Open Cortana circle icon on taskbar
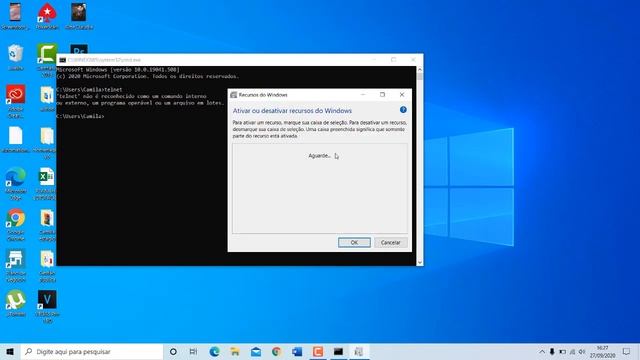 [x=173, y=351]
